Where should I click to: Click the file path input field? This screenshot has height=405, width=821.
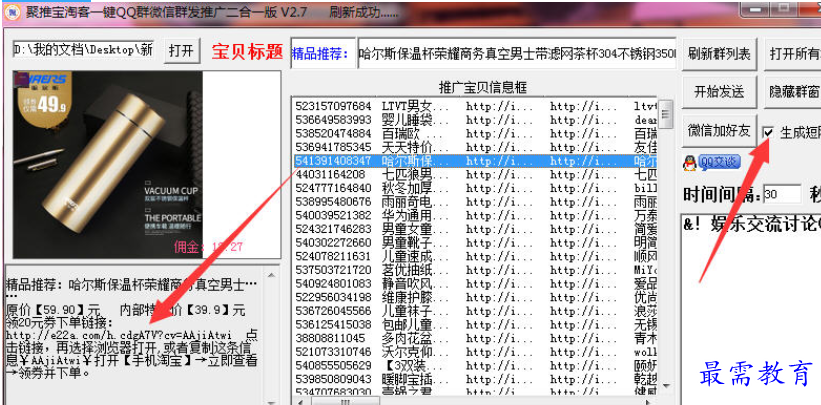[x=84, y=50]
